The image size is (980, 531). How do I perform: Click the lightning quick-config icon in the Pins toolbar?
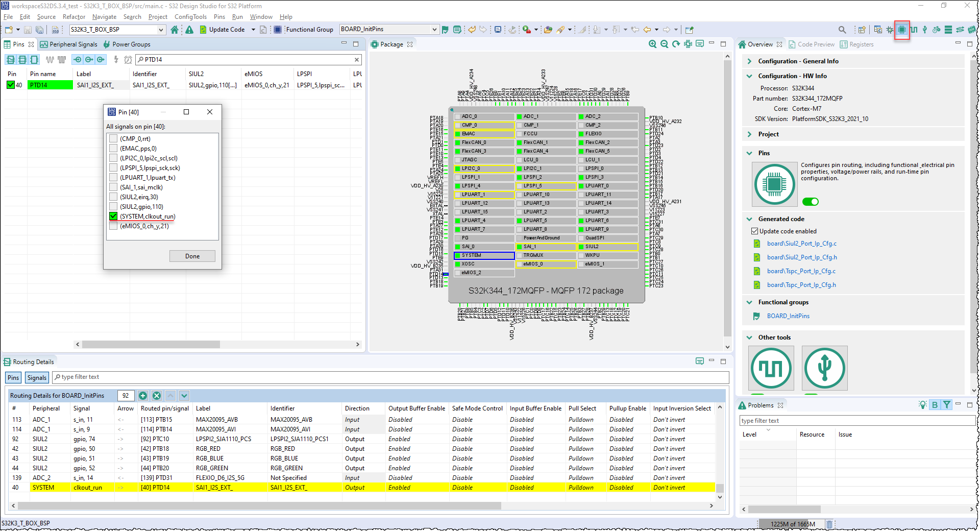(x=116, y=60)
